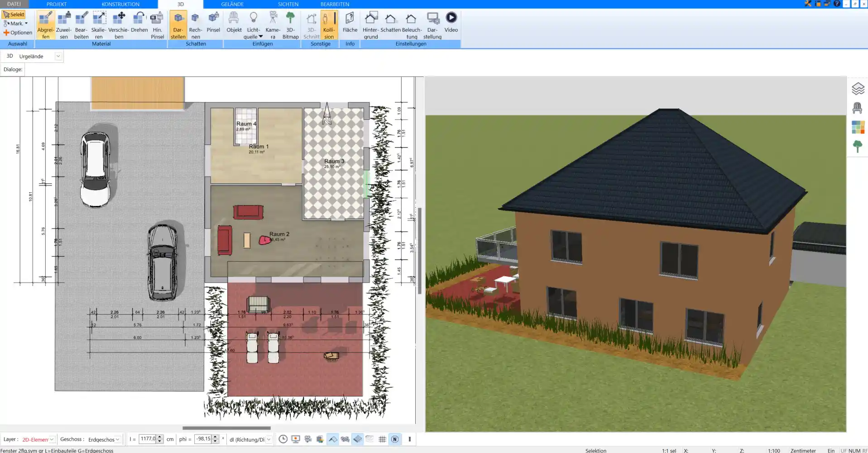
Task: Choose the Skalieren texture tool
Action: point(99,25)
